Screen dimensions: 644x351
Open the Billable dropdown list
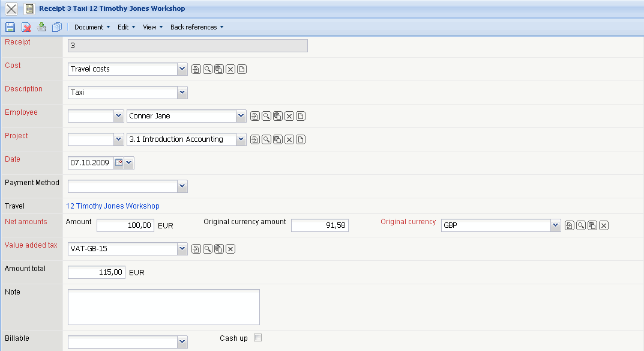click(x=182, y=342)
